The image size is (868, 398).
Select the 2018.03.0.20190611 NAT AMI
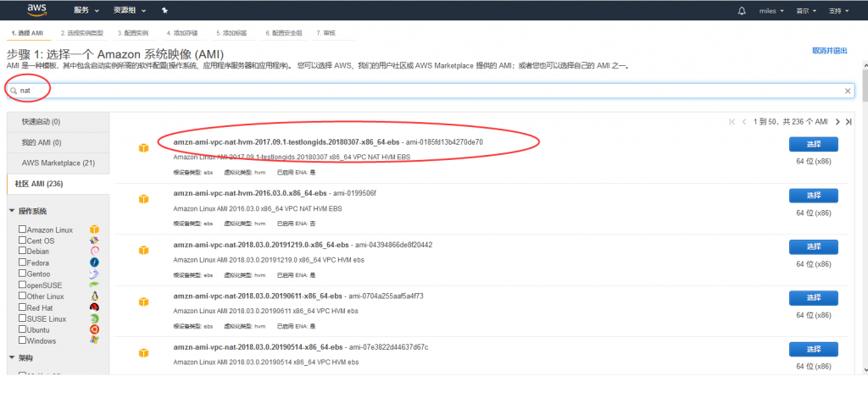tap(813, 298)
